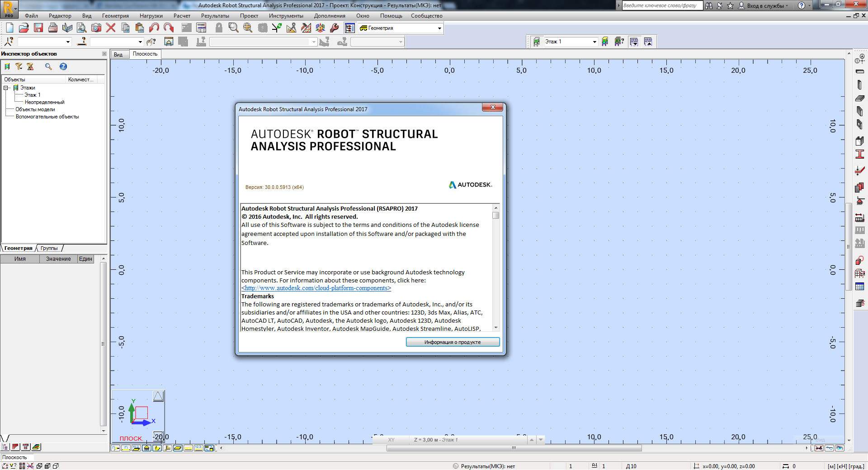Click the I-beam section icon in right toolbar
The height and width of the screenshot is (470, 868).
859,155
